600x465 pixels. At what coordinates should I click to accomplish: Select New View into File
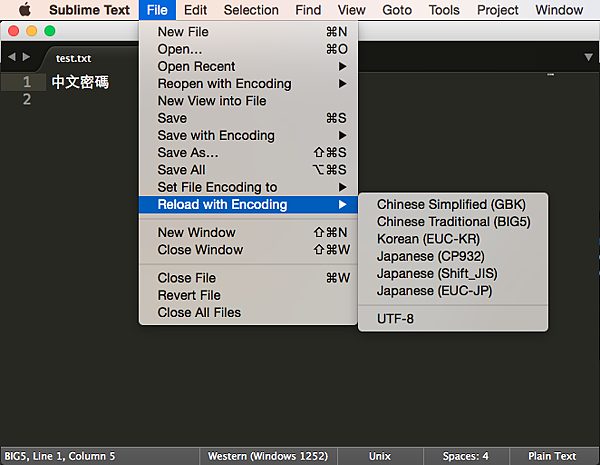coord(248,101)
